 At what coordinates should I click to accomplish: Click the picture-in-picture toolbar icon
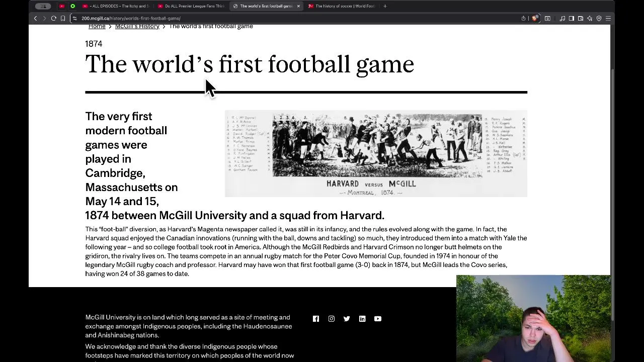[547, 18]
